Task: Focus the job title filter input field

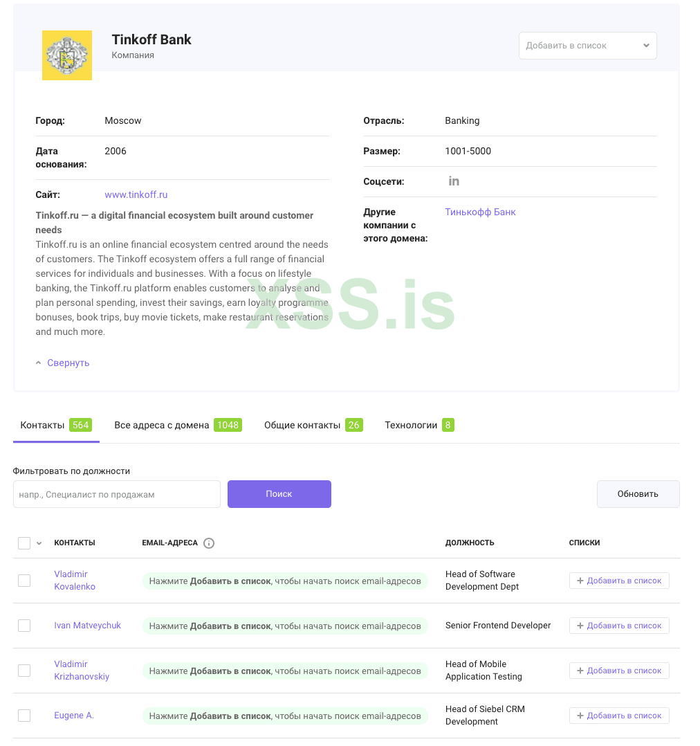Action: point(117,494)
